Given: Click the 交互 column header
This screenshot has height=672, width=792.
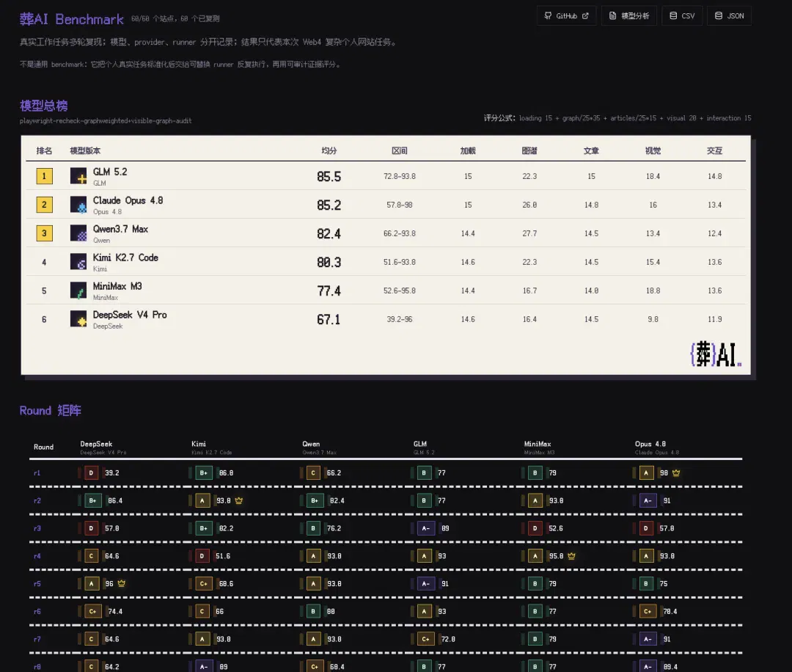Looking at the screenshot, I should pos(714,150).
